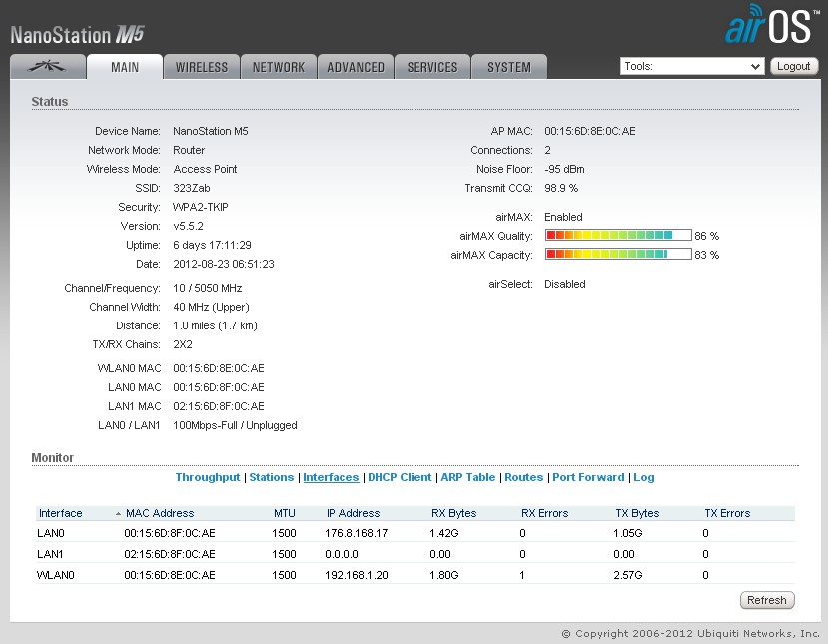Click the Logout button

point(794,66)
